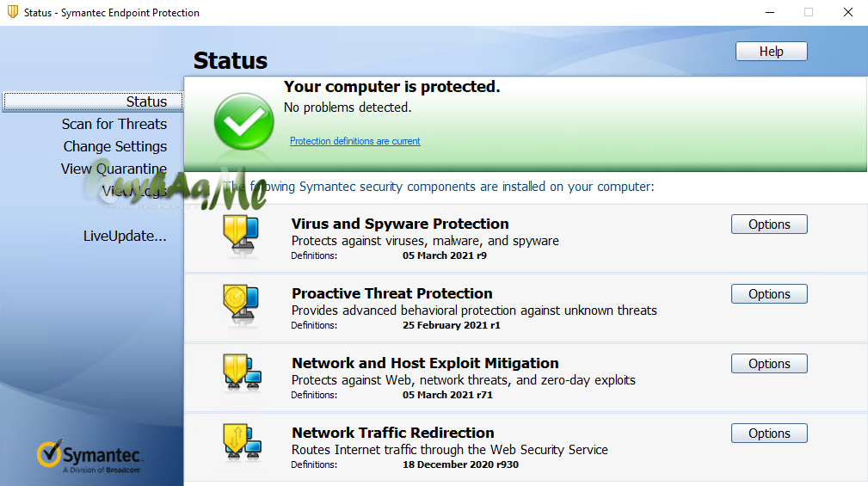Click the green checkmark protection status icon
This screenshot has width=868, height=486.
(x=243, y=121)
